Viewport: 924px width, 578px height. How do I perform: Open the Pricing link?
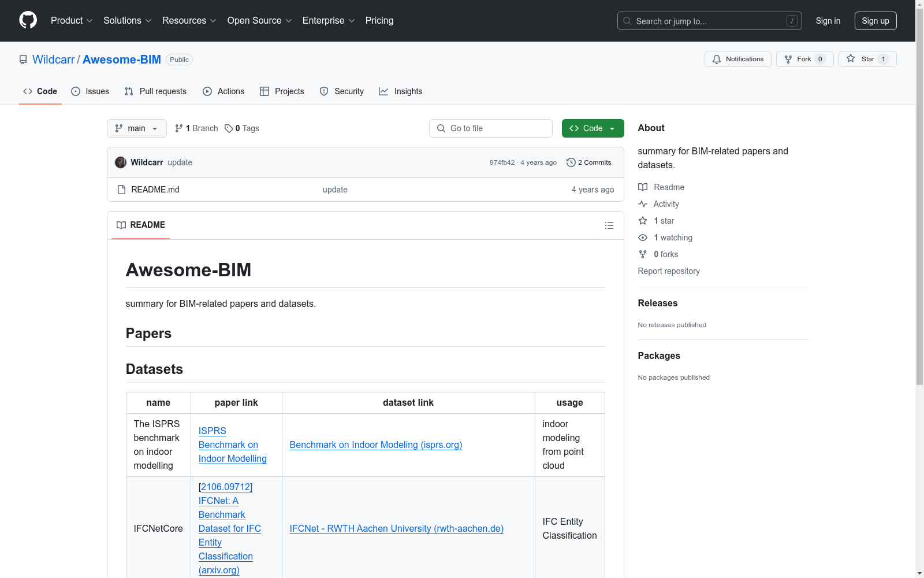(379, 21)
